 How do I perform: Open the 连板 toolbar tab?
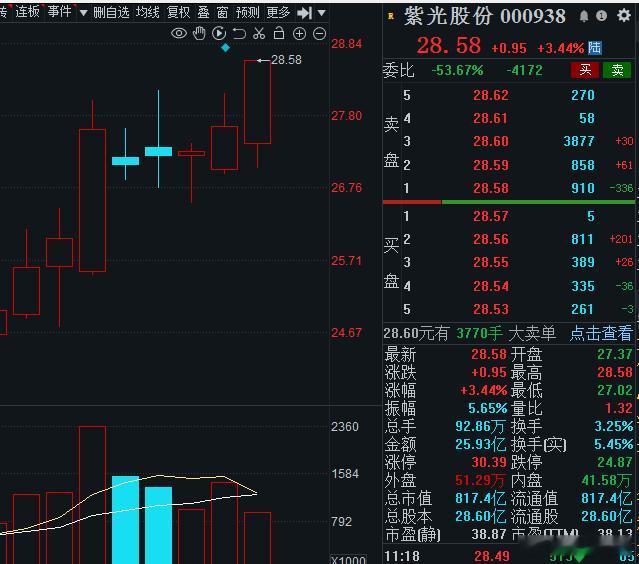(x=27, y=12)
